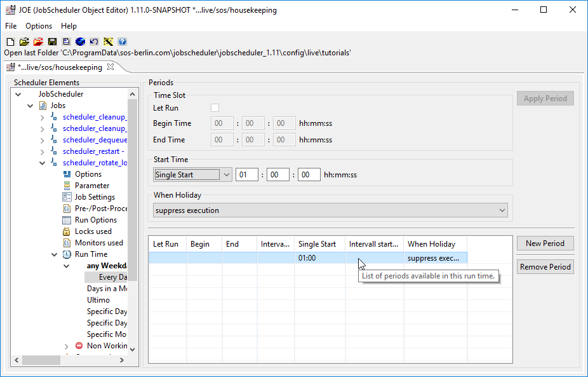The width and height of the screenshot is (588, 377).
Task: Open the File menu
Action: [11, 26]
